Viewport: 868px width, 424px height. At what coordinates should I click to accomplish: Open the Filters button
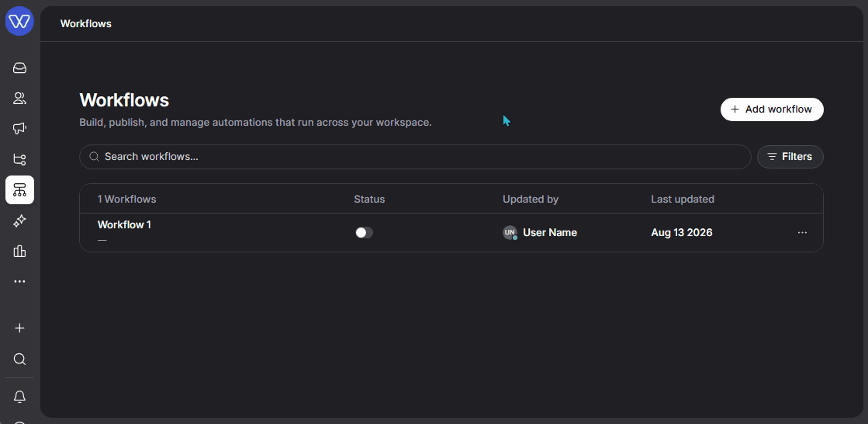click(x=790, y=157)
